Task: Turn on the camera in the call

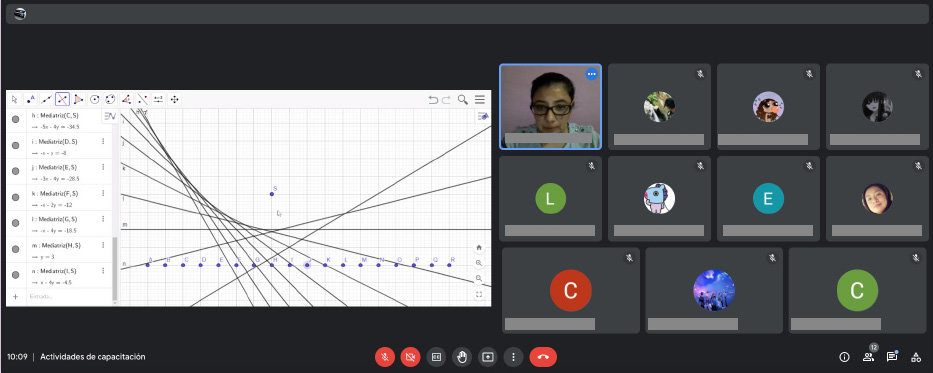Action: [410, 357]
